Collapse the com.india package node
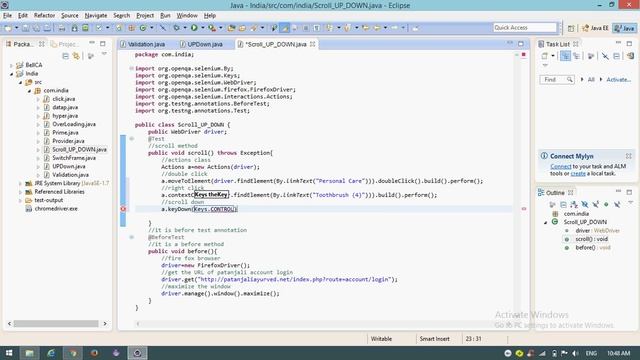Viewport: 640px width, 360px height. pos(29,91)
